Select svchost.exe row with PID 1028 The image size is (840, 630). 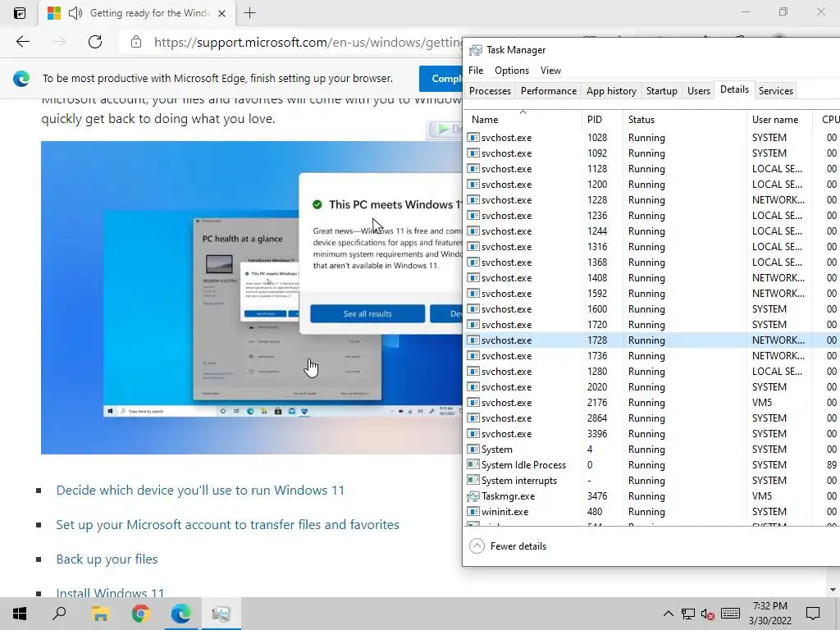[652, 138]
